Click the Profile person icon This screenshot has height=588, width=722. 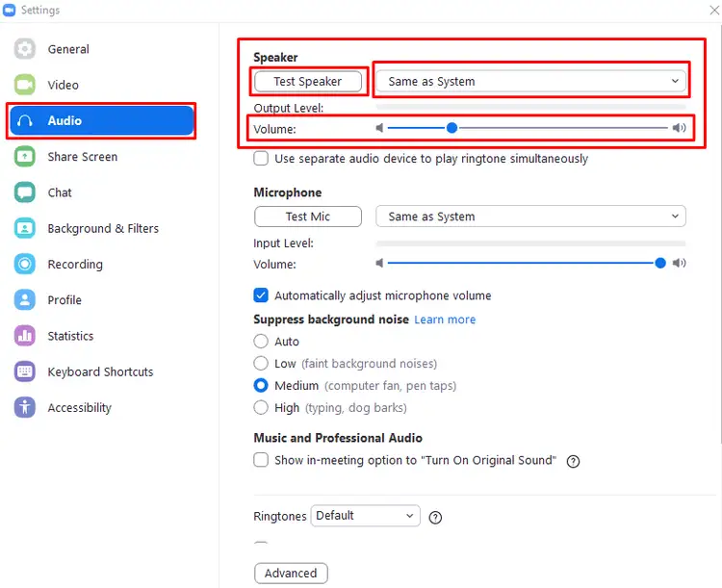(24, 299)
